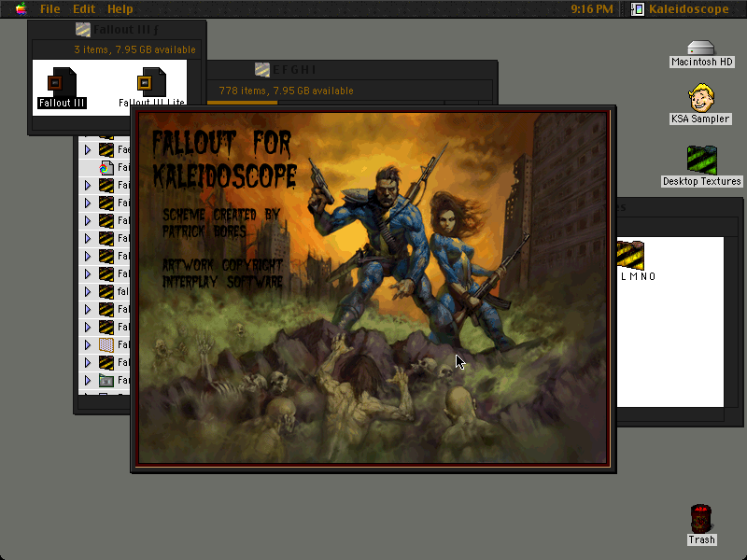Screen dimensions: 747x560
Task: Select the Trash barrel icon
Action: tap(701, 519)
